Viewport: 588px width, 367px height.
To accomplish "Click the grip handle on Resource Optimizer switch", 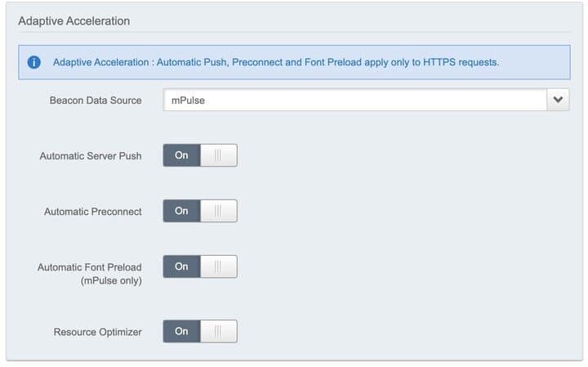I will [218, 331].
